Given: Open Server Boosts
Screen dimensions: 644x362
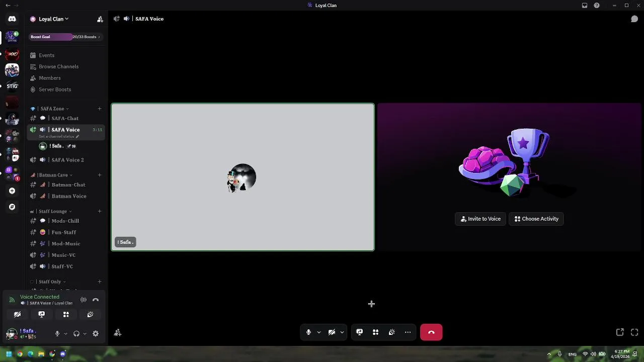Looking at the screenshot, I should tap(66, 89).
